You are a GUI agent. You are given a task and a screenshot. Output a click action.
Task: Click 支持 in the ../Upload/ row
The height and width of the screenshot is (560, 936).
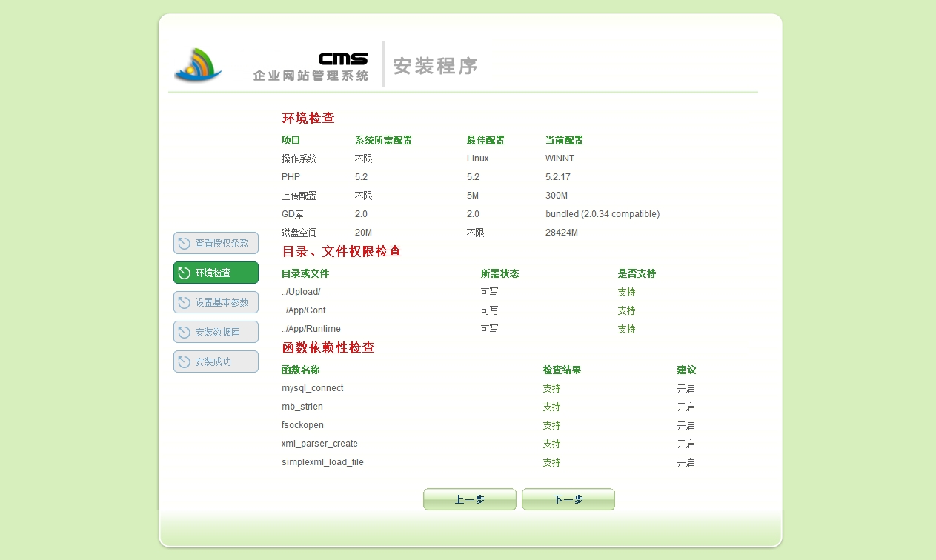[627, 292]
